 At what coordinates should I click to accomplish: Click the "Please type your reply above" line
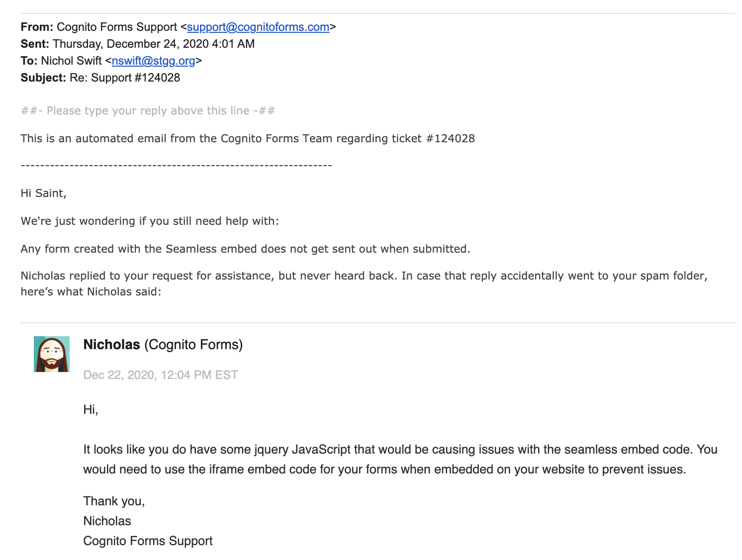(x=148, y=110)
